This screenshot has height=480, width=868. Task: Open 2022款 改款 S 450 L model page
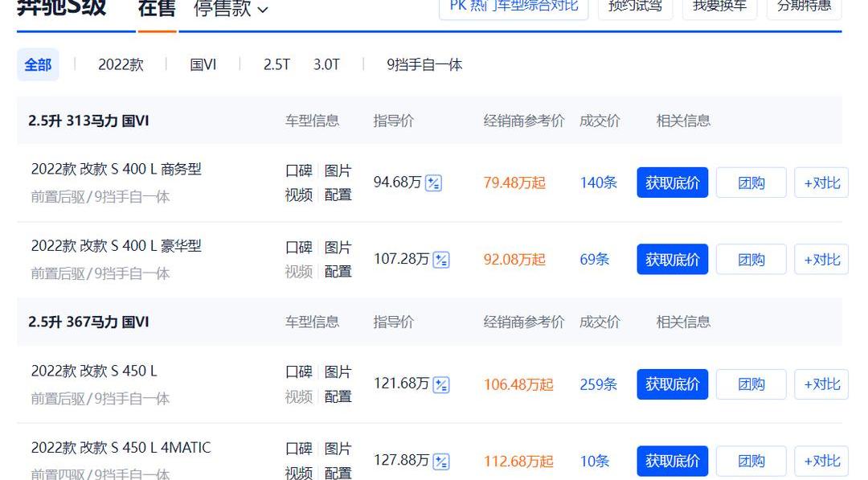(x=94, y=371)
